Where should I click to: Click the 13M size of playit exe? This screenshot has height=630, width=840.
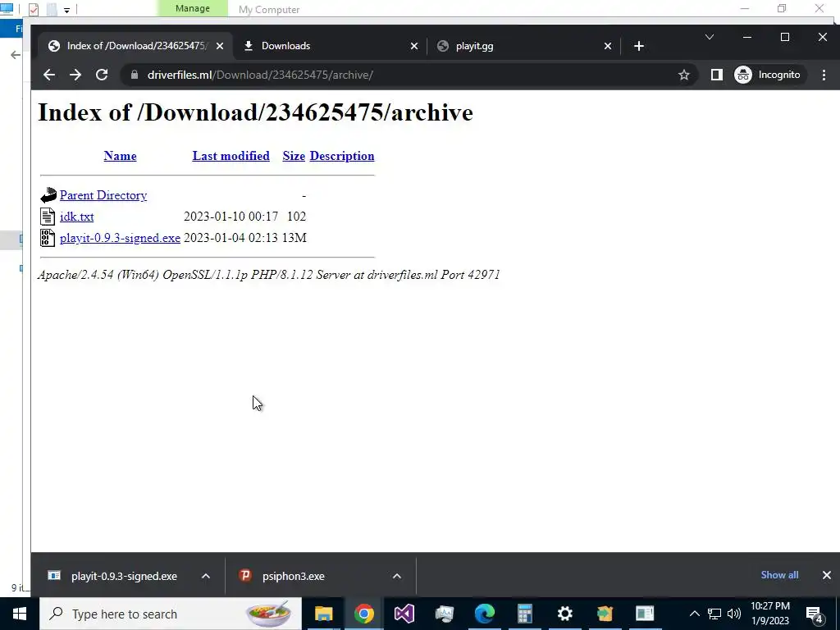pyautogui.click(x=294, y=238)
